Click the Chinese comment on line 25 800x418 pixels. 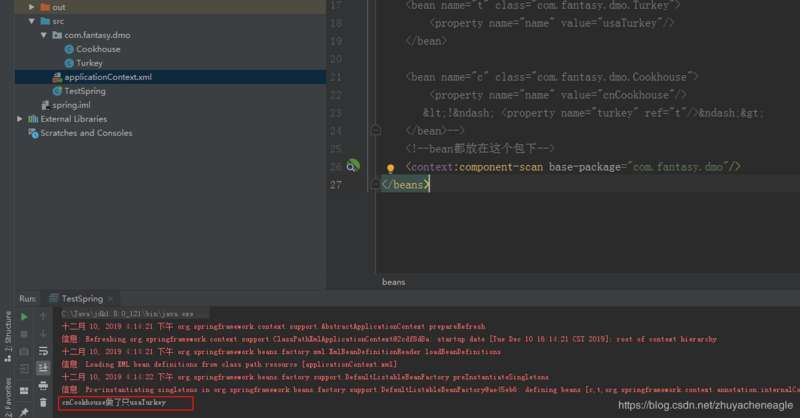(480, 149)
